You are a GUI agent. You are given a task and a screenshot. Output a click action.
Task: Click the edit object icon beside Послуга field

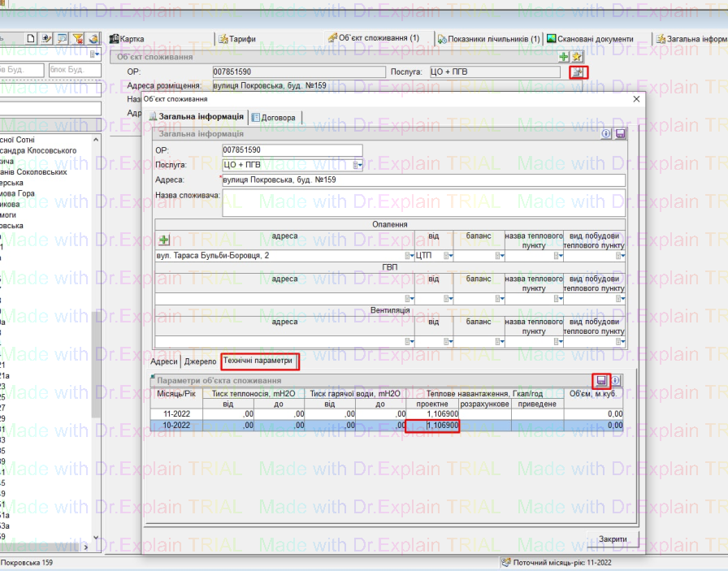[x=578, y=72]
